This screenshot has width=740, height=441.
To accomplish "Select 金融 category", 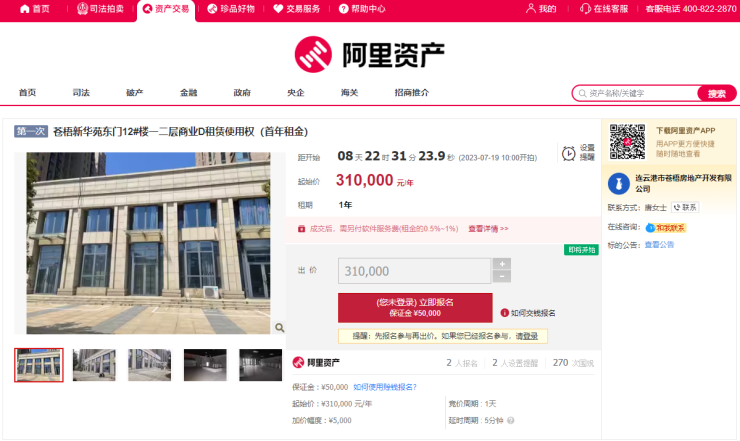I will click(188, 93).
